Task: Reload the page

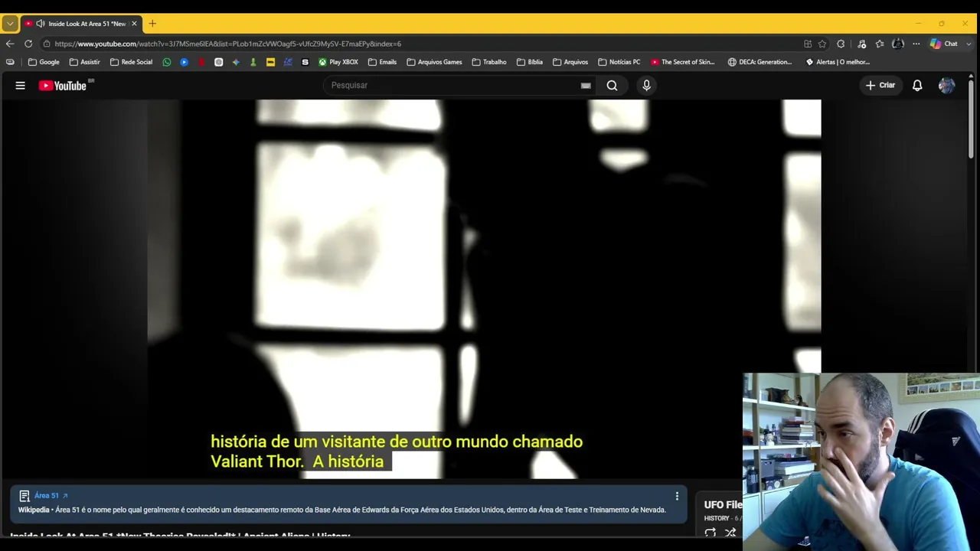Action: tap(28, 44)
